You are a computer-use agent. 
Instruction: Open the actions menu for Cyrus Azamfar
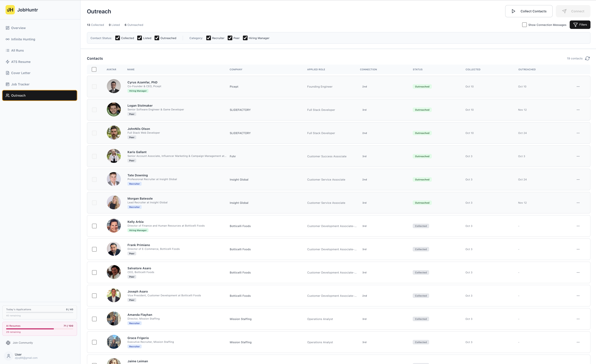(578, 87)
